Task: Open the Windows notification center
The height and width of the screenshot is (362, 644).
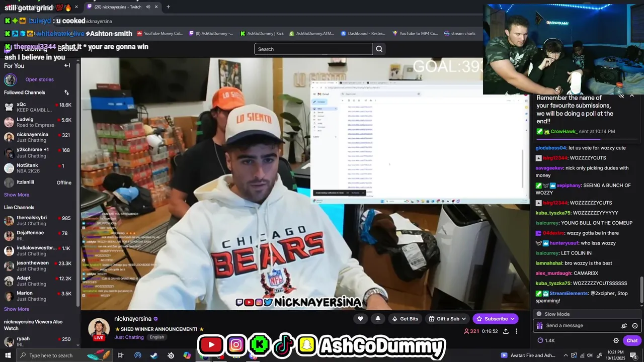Action: point(633,355)
